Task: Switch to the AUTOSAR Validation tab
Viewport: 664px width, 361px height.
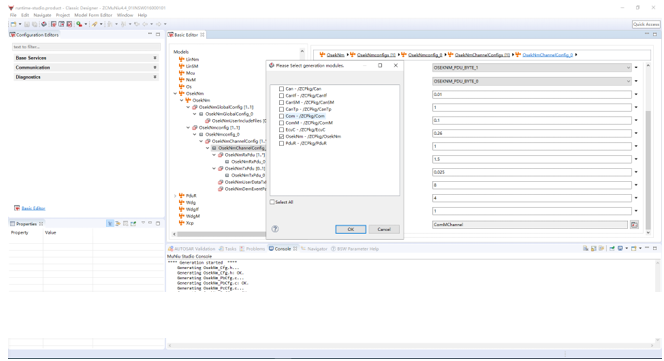Action: pyautogui.click(x=194, y=249)
